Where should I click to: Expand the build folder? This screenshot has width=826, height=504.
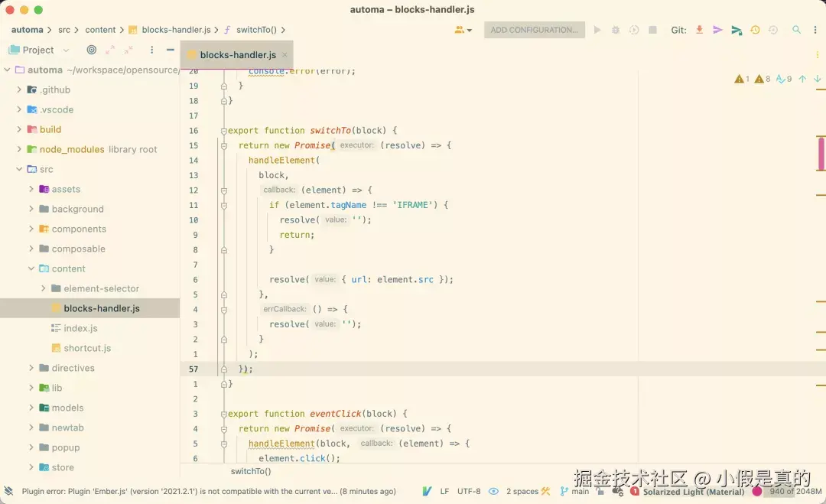pyautogui.click(x=19, y=129)
